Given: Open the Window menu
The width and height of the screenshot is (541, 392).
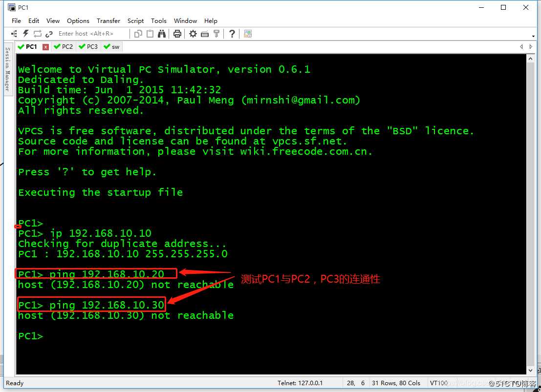Looking at the screenshot, I should (x=185, y=21).
